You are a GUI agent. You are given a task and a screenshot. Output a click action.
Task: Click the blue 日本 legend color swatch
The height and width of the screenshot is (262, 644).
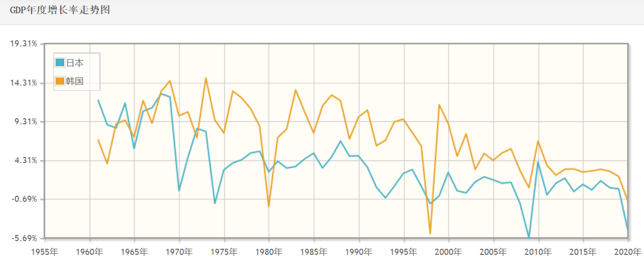[x=60, y=63]
